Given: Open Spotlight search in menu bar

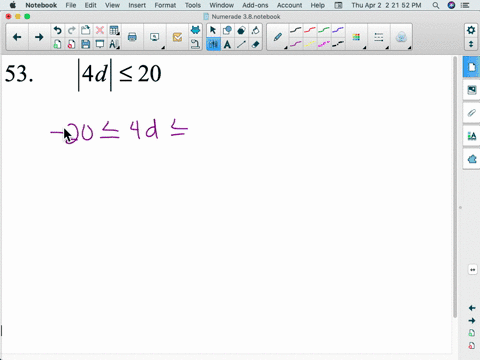Looking at the screenshot, I should pos(436,5).
